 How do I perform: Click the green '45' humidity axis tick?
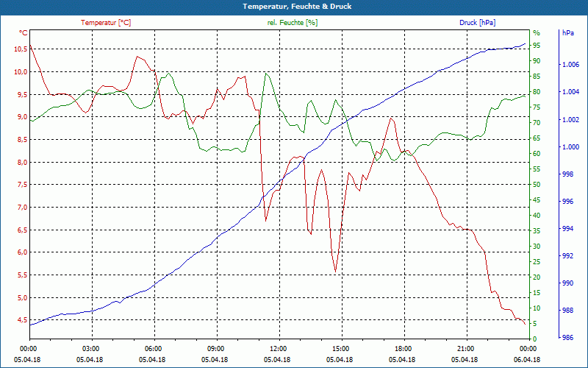pos(537,200)
